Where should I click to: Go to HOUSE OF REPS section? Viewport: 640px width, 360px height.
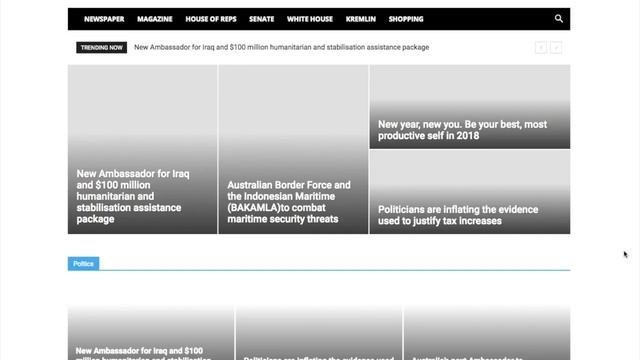[211, 19]
